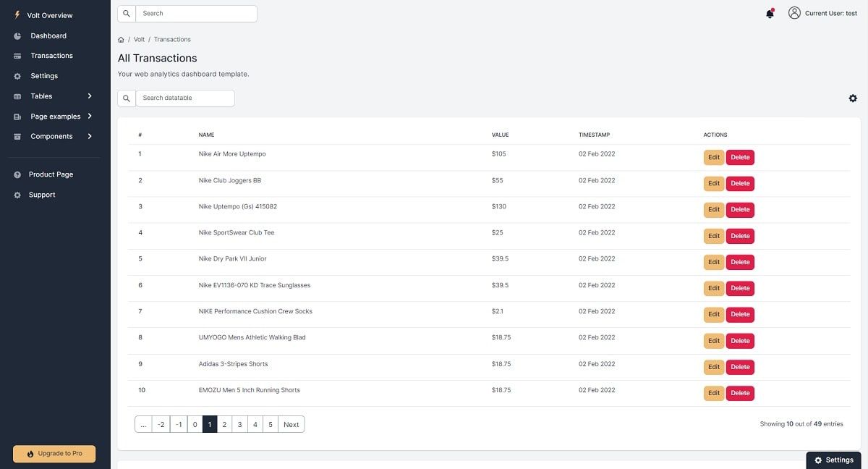
Task: Edit the Adidas 3-Stripes Shorts row
Action: [x=714, y=367]
